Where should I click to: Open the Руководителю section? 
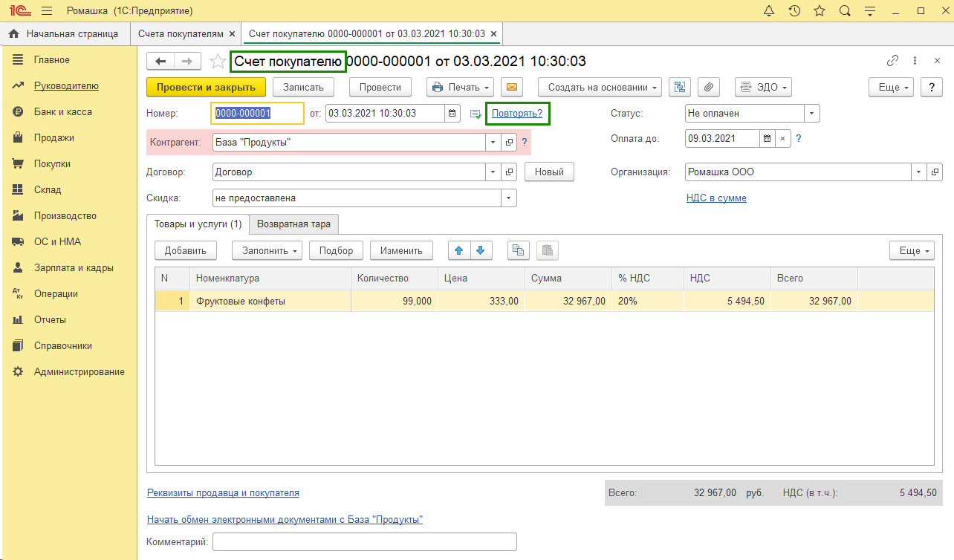[66, 85]
